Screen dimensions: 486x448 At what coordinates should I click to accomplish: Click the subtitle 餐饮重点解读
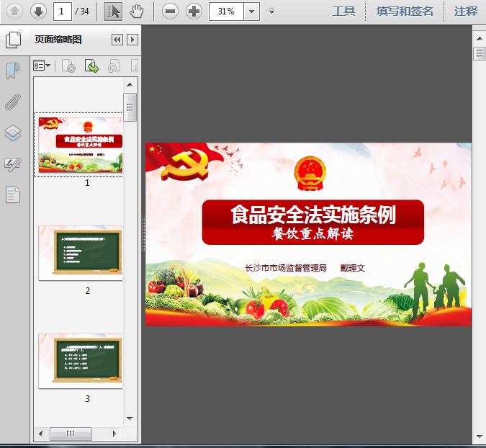click(312, 233)
